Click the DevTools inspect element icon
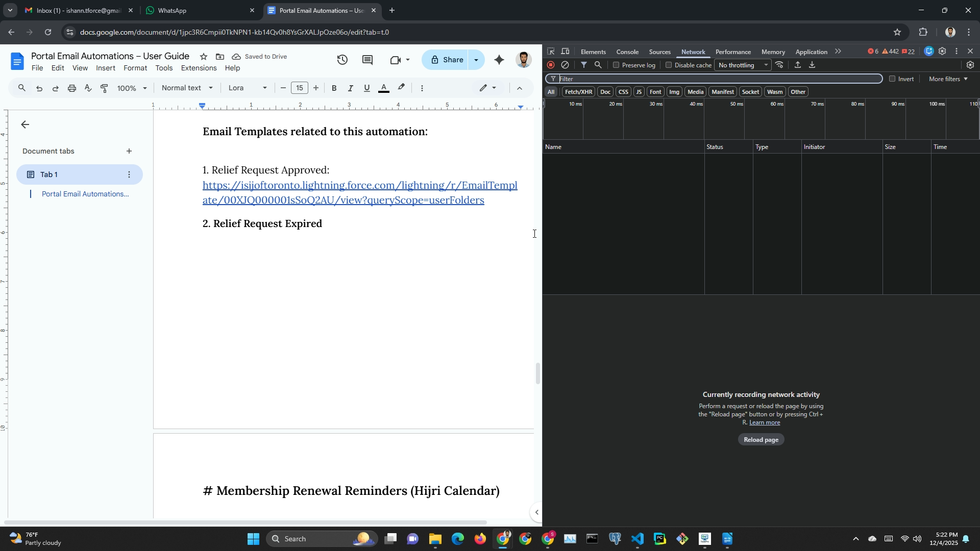The image size is (980, 551). point(551,52)
